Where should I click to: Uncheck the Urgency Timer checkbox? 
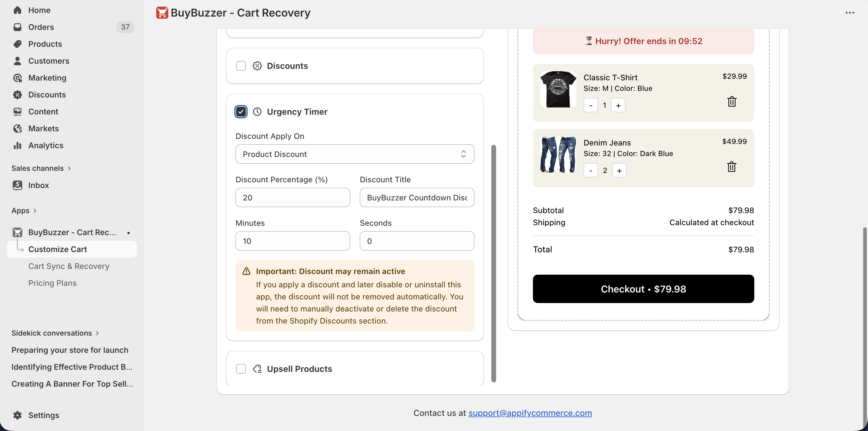[241, 112]
